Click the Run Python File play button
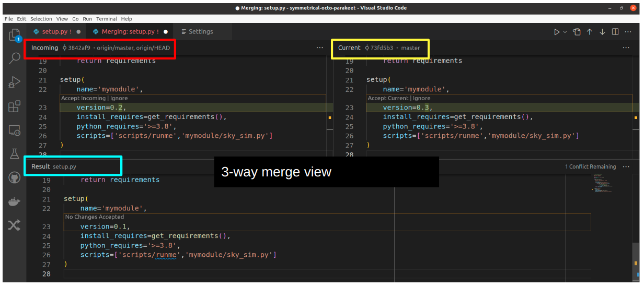Screen dimensions: 644x286 557,32
